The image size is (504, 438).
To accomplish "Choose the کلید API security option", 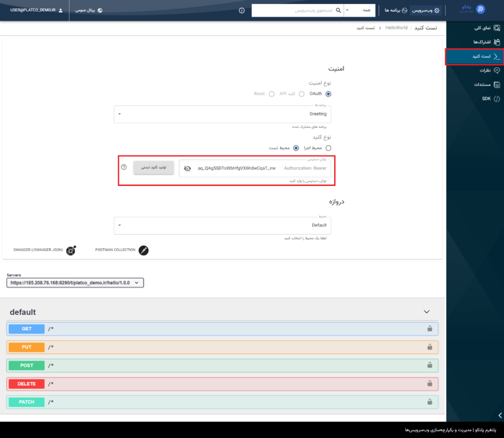I will (x=301, y=94).
